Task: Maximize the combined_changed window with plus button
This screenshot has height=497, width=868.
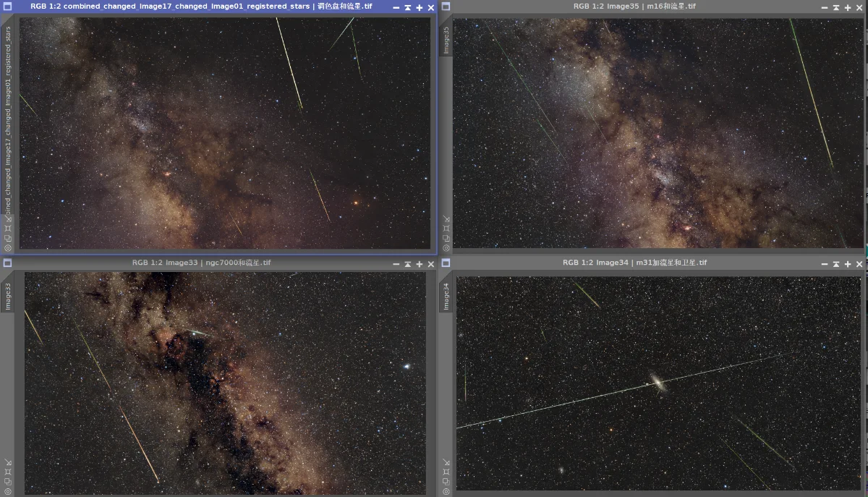Action: tap(420, 7)
